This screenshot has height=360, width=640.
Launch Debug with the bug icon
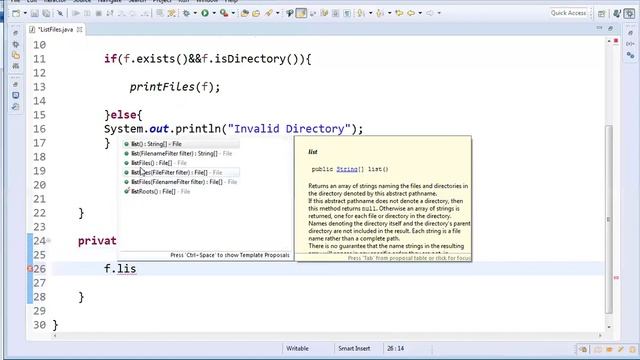point(187,13)
